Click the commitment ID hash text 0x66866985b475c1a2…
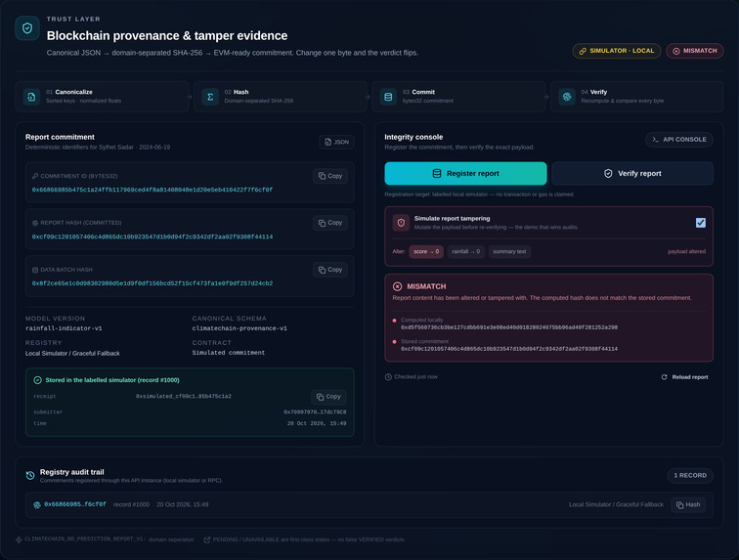 click(152, 190)
